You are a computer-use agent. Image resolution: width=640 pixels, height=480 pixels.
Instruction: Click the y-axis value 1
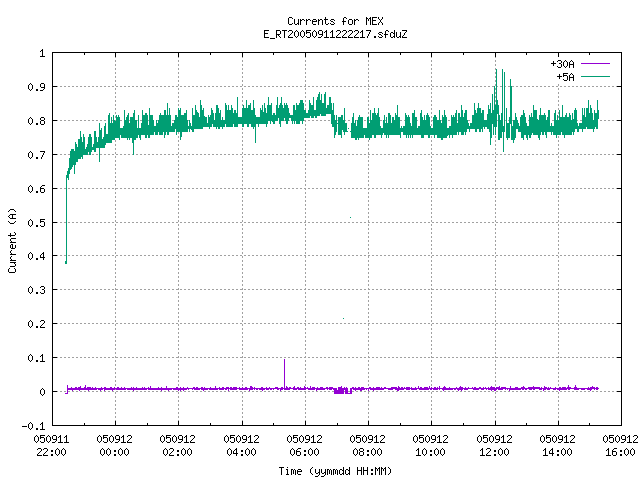click(42, 53)
